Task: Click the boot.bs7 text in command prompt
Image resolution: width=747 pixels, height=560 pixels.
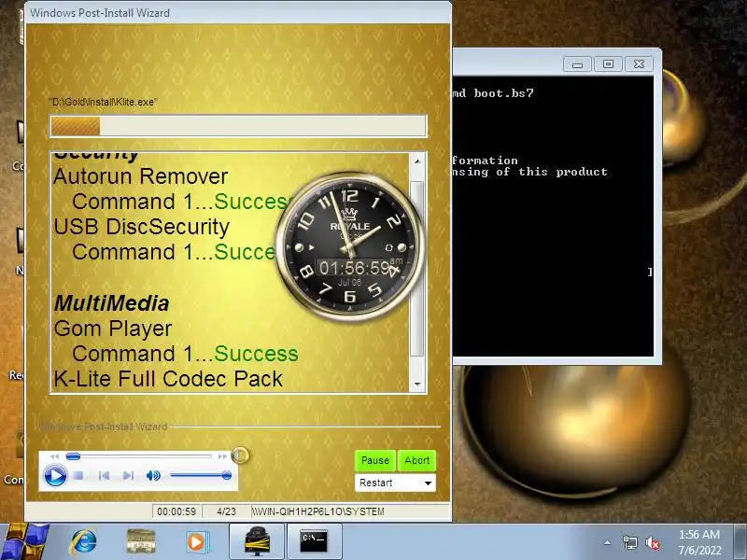Action: click(x=503, y=93)
